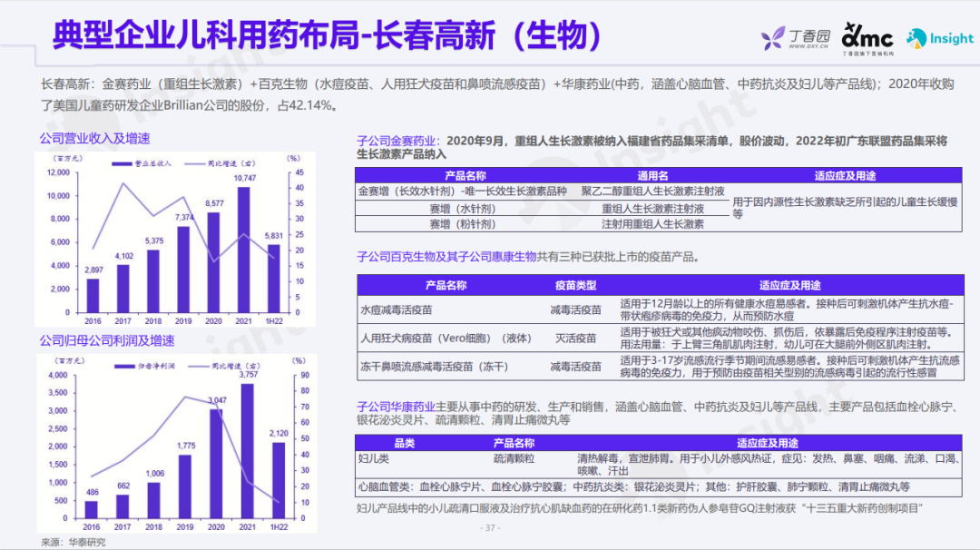
Task: Click the 通用名 column header
Action: point(652,176)
